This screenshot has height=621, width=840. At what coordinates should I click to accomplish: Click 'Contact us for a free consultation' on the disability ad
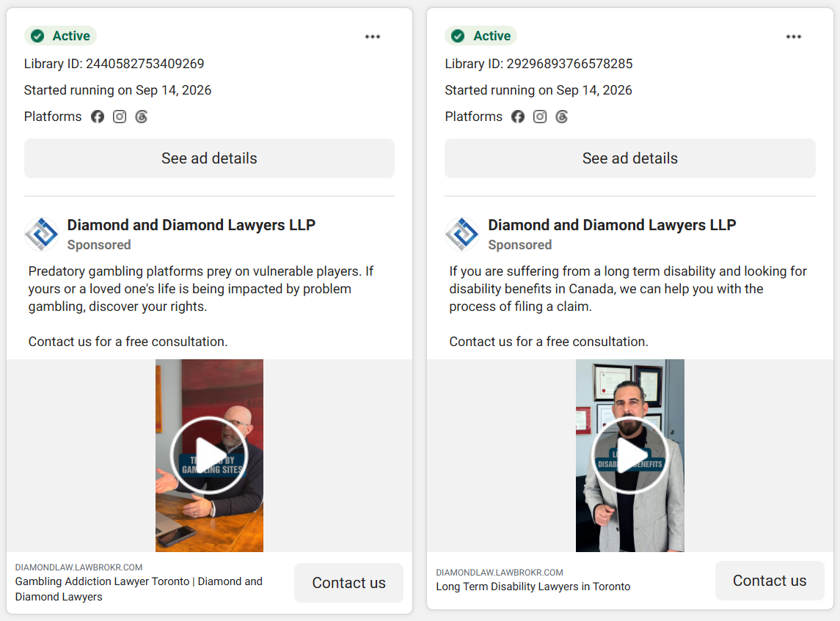(x=549, y=342)
